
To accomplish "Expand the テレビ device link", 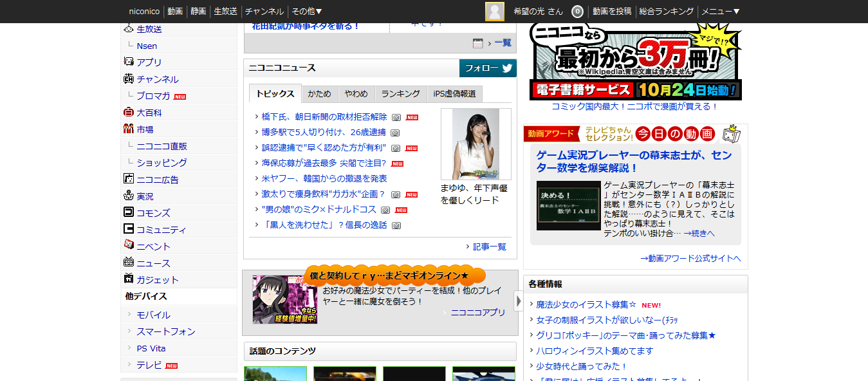I will [x=150, y=365].
